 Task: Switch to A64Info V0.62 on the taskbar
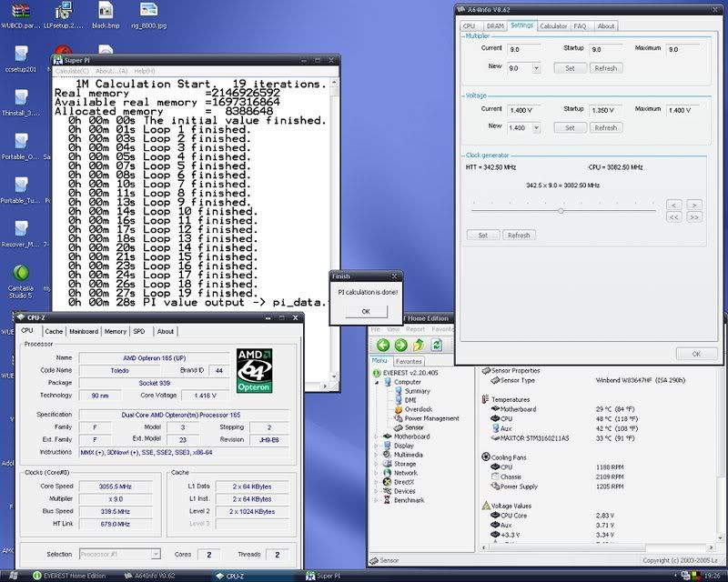coord(150,576)
